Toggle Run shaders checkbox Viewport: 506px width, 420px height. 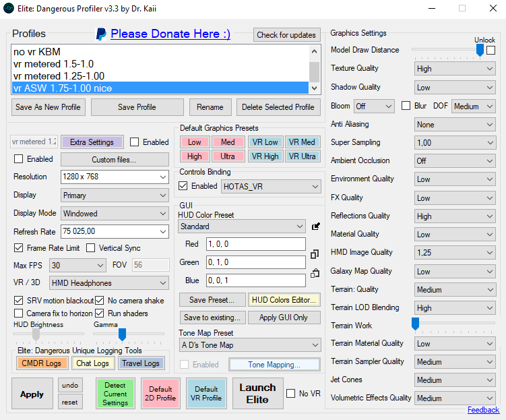[x=100, y=313]
